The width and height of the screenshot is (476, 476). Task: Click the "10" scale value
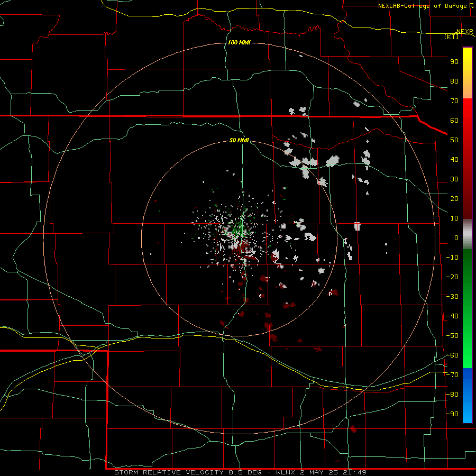pyautogui.click(x=454, y=218)
